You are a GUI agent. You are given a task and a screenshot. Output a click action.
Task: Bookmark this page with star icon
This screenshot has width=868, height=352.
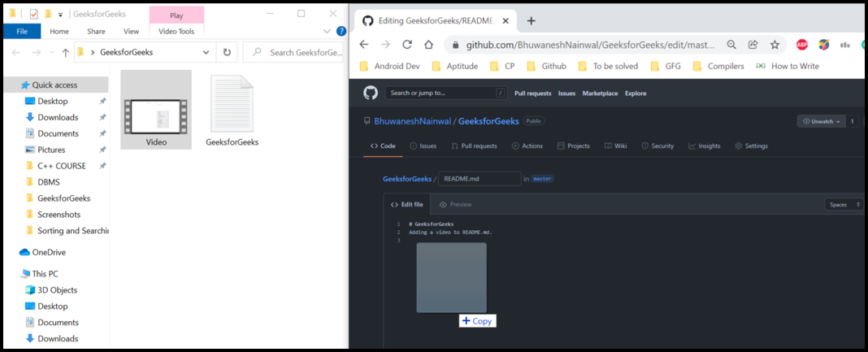tap(775, 45)
